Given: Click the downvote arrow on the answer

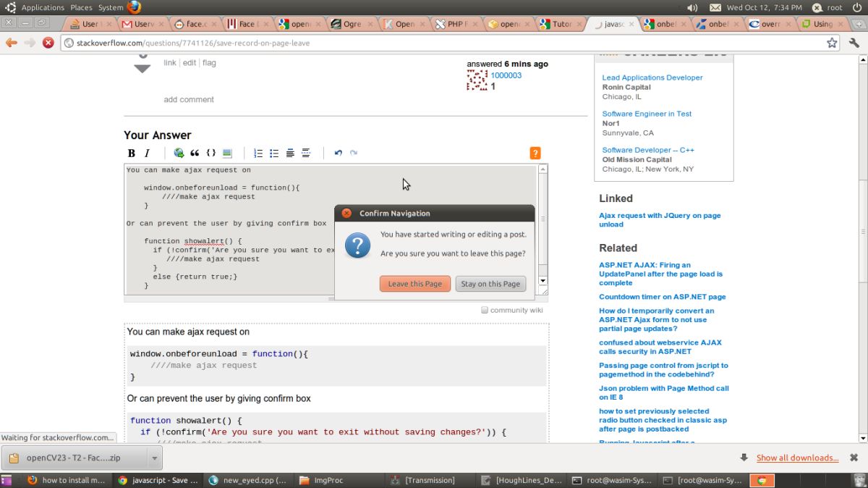Looking at the screenshot, I should (x=142, y=69).
